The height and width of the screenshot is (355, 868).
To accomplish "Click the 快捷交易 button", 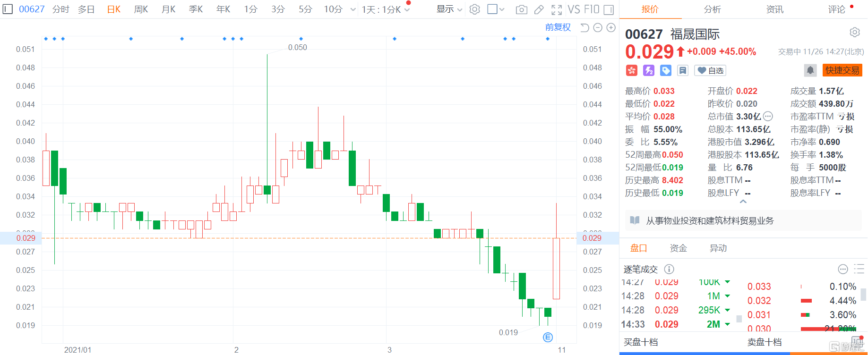I will [842, 70].
